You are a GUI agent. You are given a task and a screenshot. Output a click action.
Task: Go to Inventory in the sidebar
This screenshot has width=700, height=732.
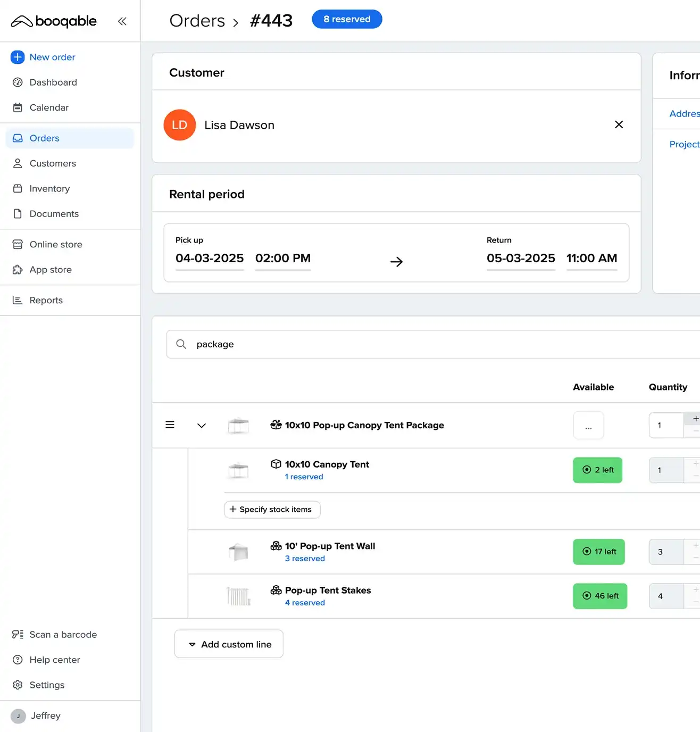point(49,188)
